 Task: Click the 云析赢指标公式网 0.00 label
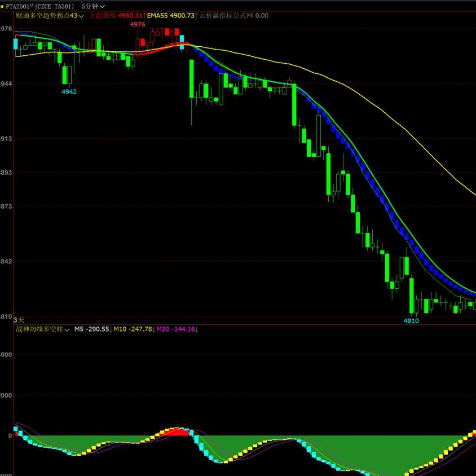click(x=233, y=15)
